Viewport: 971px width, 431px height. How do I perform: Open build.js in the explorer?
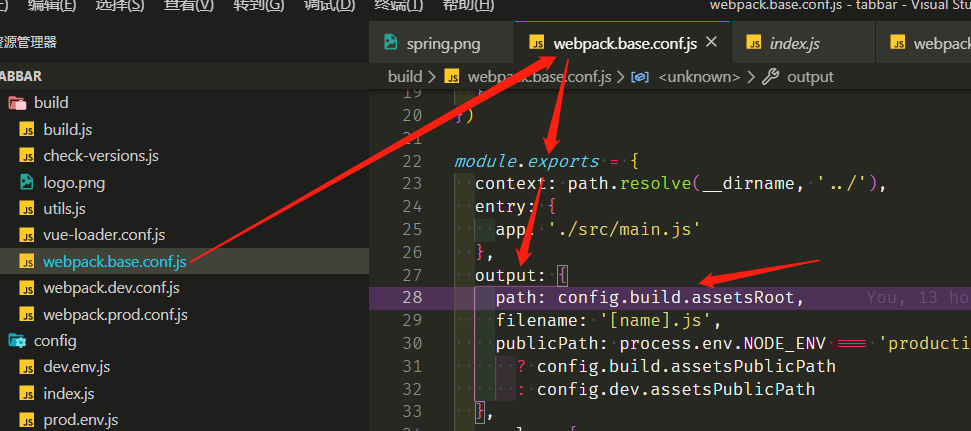67,129
